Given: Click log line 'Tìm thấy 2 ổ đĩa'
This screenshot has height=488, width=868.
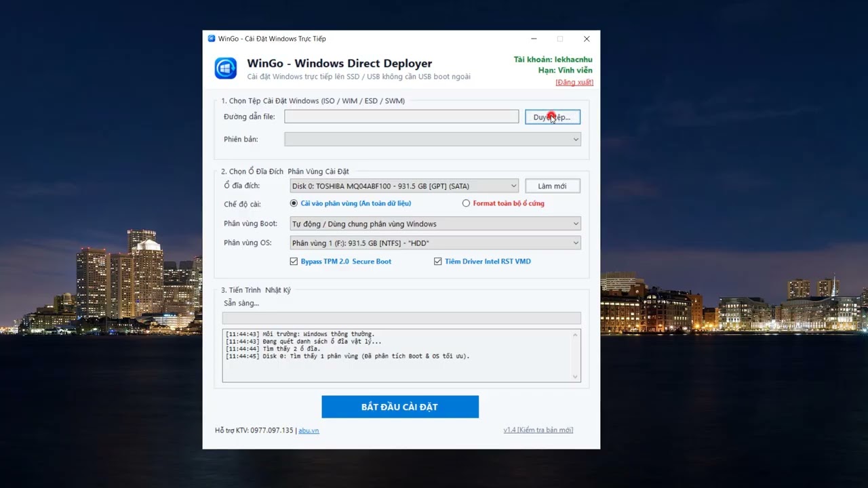Looking at the screenshot, I should [273, 349].
